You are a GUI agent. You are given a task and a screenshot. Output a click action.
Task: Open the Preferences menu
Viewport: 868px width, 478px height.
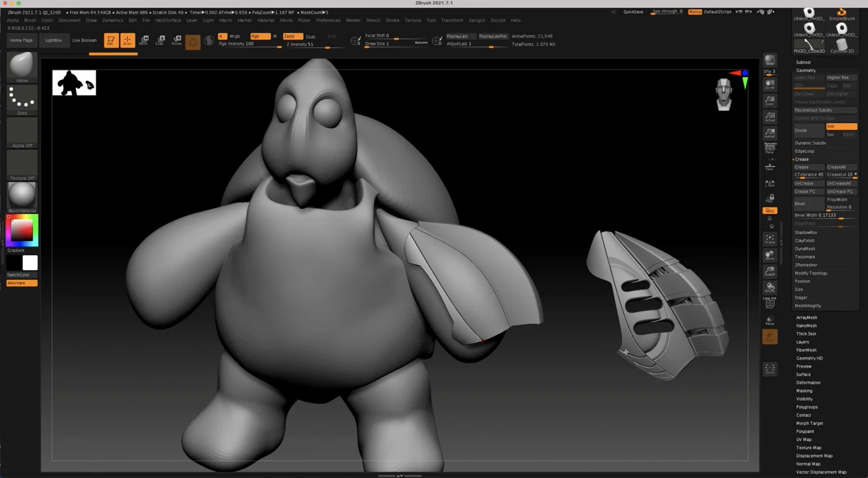[x=328, y=20]
